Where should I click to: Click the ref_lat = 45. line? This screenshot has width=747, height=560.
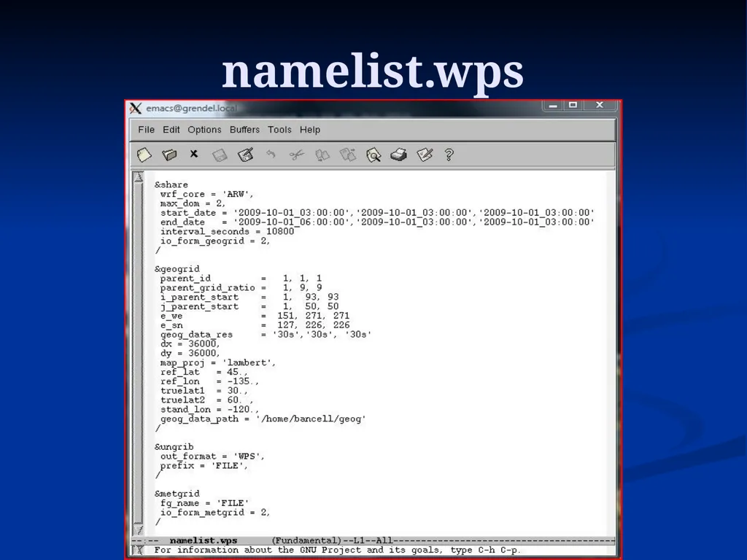point(204,372)
